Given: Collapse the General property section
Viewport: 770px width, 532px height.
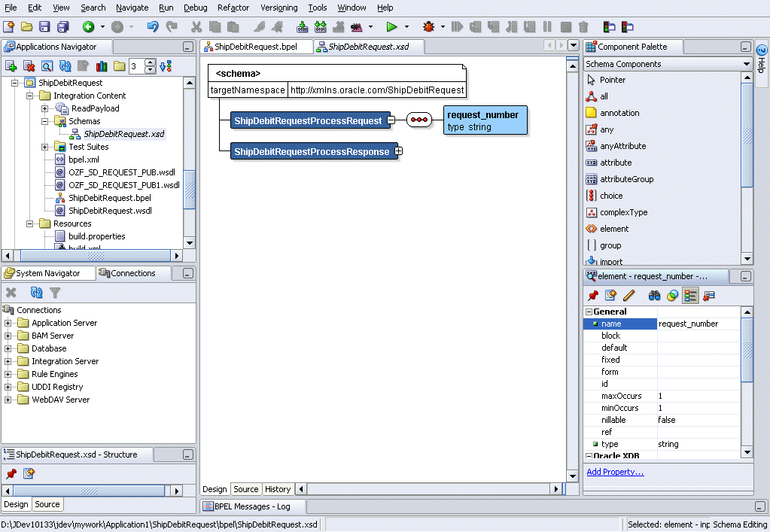Looking at the screenshot, I should coord(589,312).
